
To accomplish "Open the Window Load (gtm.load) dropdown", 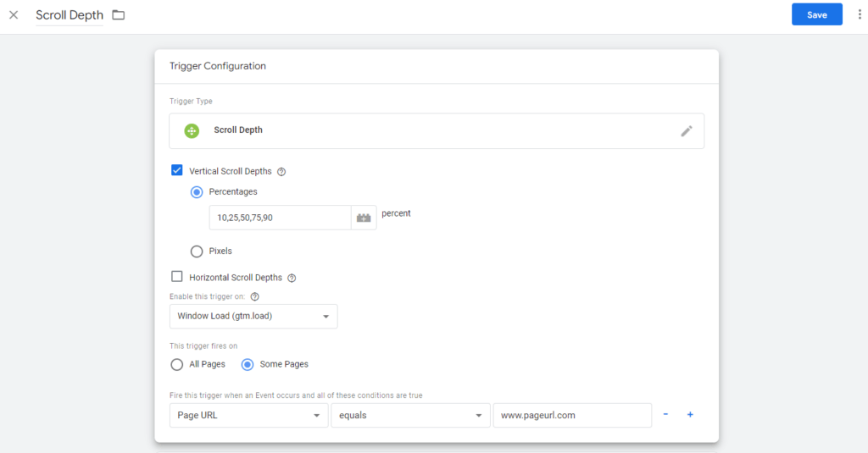I will coord(253,317).
